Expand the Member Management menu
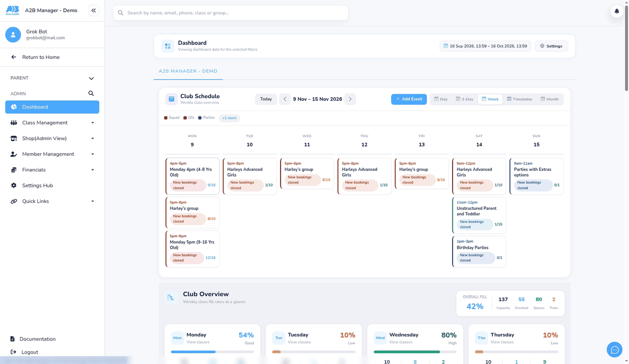Image resolution: width=629 pixels, height=364 pixels. [52, 154]
